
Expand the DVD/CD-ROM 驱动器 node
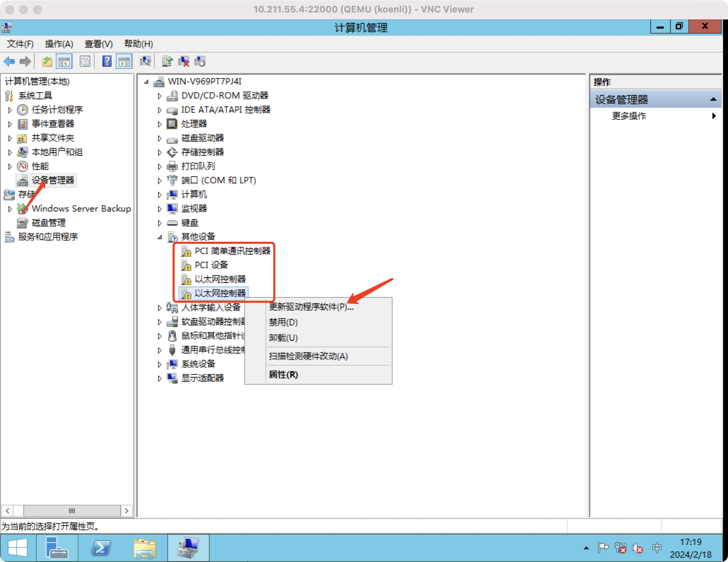pos(159,96)
